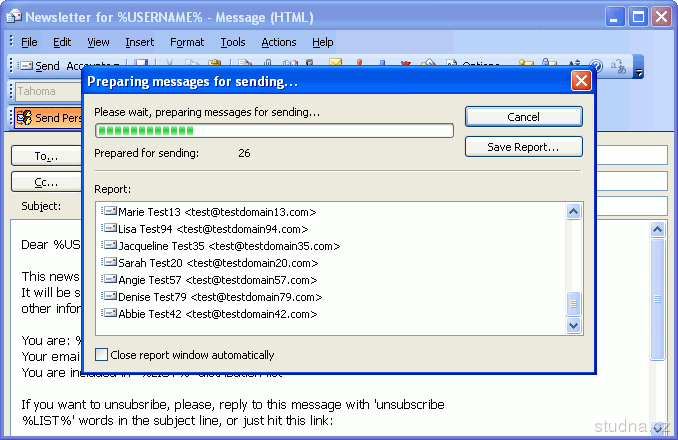Click the Send button in the toolbar
The height and width of the screenshot is (440, 678).
(39, 66)
